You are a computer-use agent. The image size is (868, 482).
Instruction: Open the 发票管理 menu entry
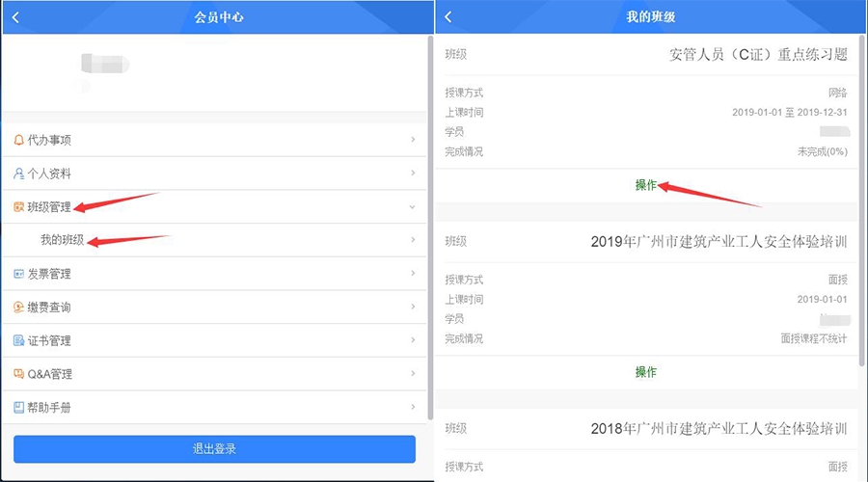[49, 274]
